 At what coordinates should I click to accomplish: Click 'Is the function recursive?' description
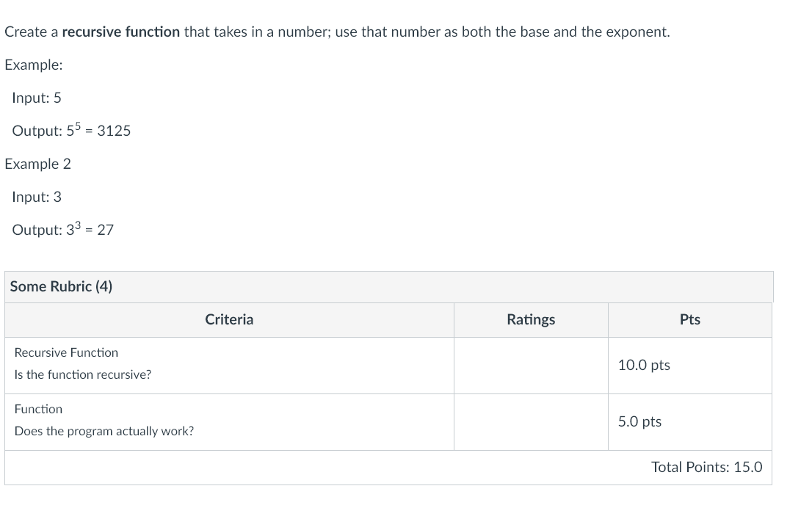point(83,375)
